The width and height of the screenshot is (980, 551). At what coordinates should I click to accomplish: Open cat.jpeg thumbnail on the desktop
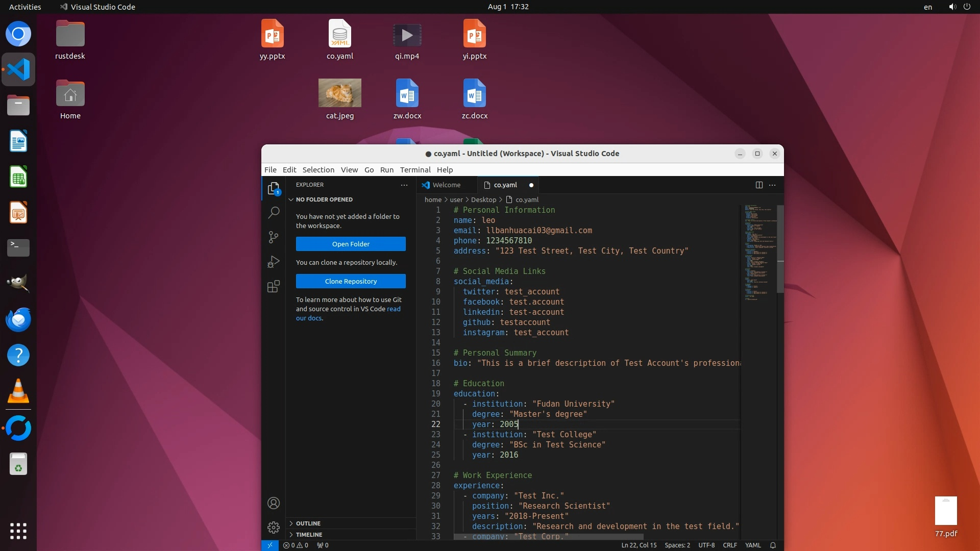(339, 93)
